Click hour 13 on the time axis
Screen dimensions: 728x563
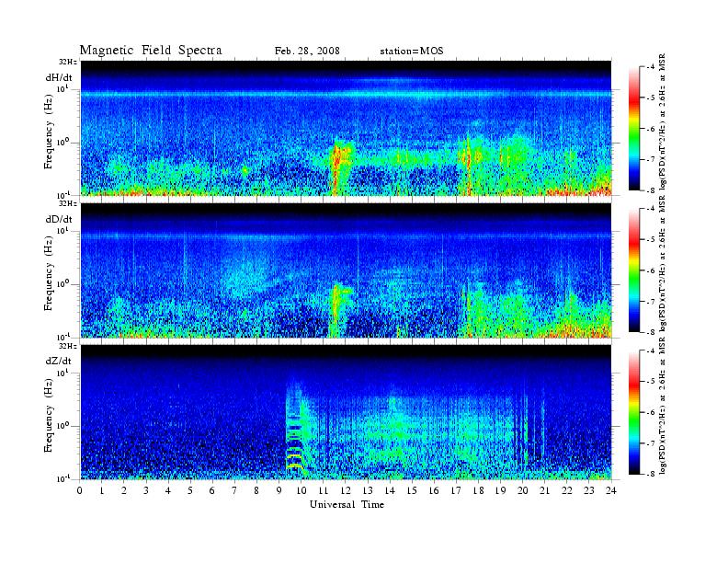[368, 490]
